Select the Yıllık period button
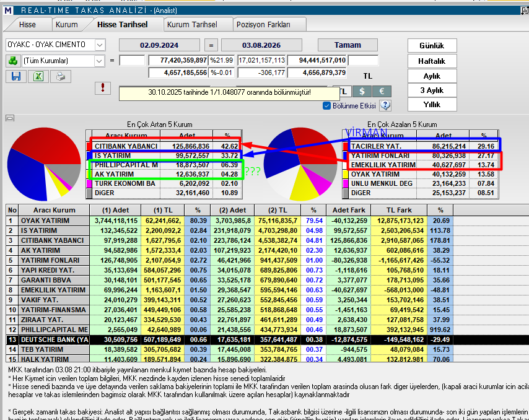The height and width of the screenshot is (420, 529). 432,104
